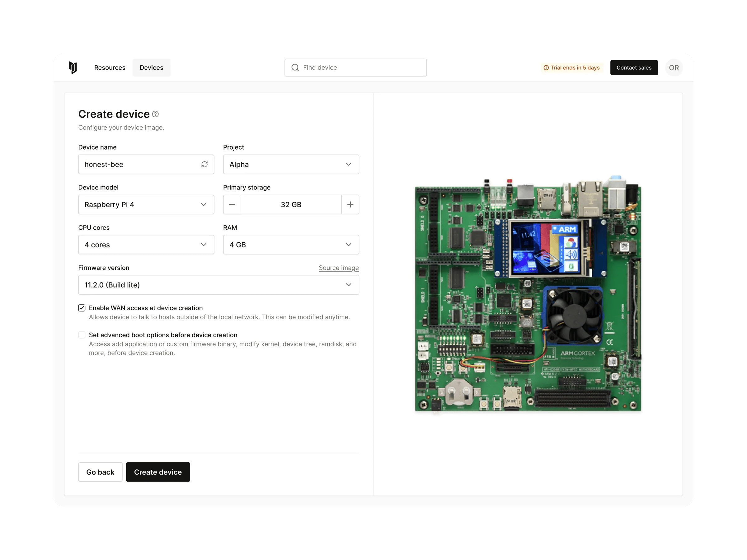Open the Project dropdown showing Alpha
This screenshot has width=747, height=560.
click(291, 164)
